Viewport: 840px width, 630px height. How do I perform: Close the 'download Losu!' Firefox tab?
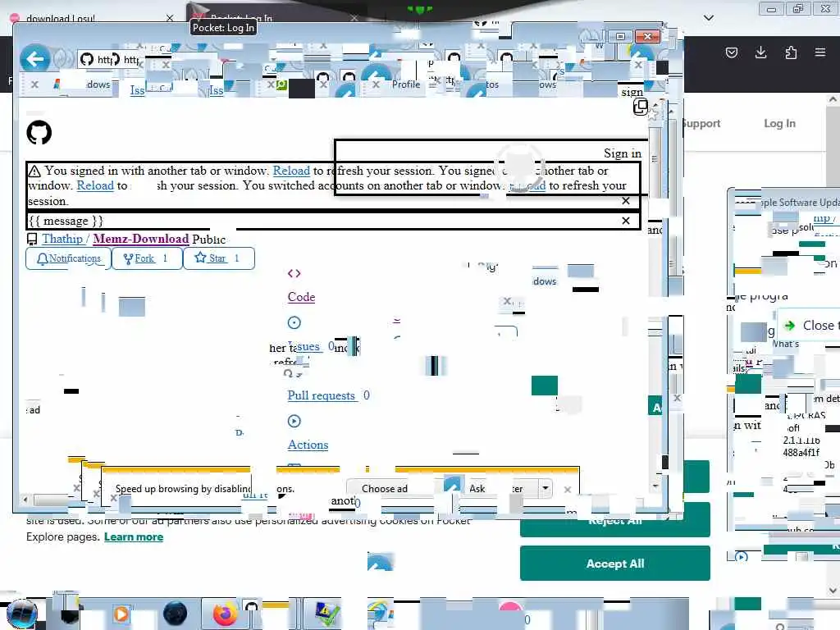[x=170, y=18]
